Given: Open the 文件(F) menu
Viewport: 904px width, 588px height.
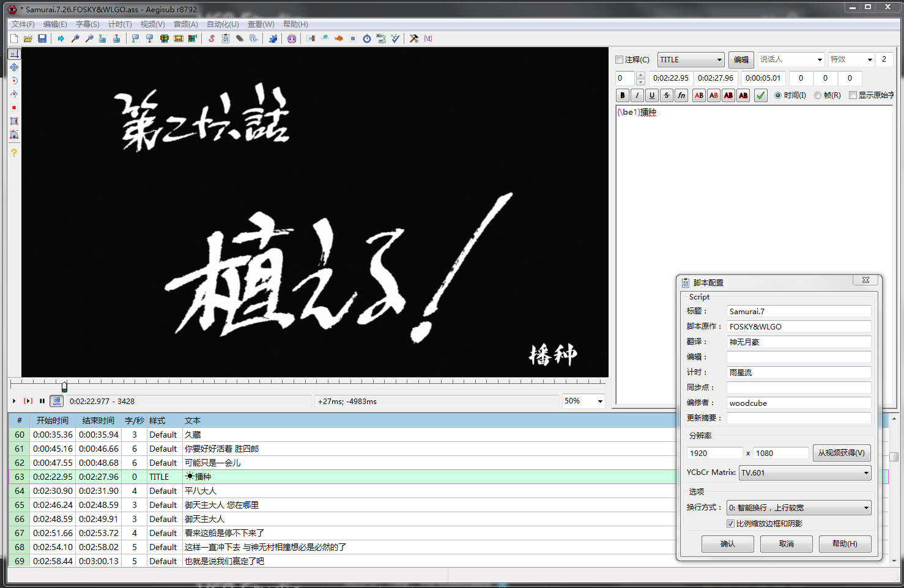Looking at the screenshot, I should (x=23, y=24).
